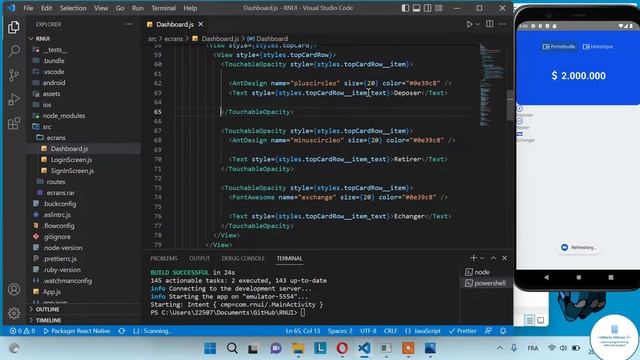640x360 pixels.
Task: Toggle Primary Side Bar layout icon
Action: (x=405, y=8)
